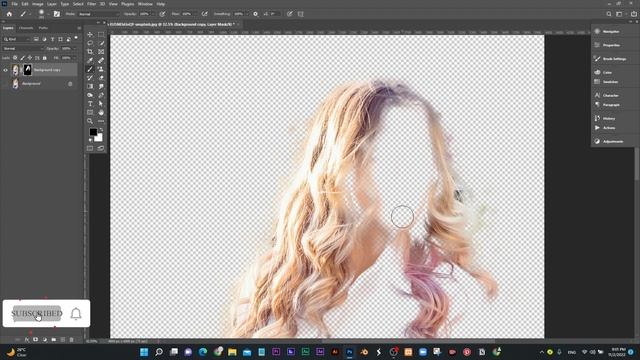Select the Background layer thumbnail
The width and height of the screenshot is (640, 360).
point(16,84)
